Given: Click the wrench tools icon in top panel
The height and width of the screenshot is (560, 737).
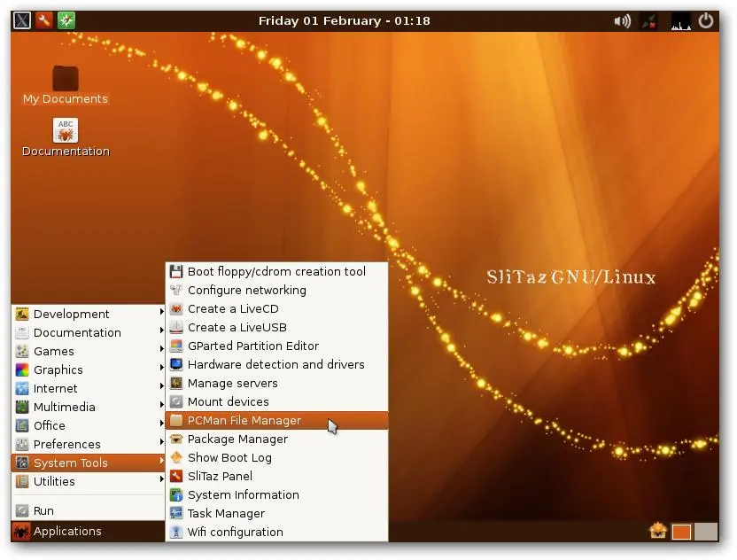Looking at the screenshot, I should click(x=43, y=20).
